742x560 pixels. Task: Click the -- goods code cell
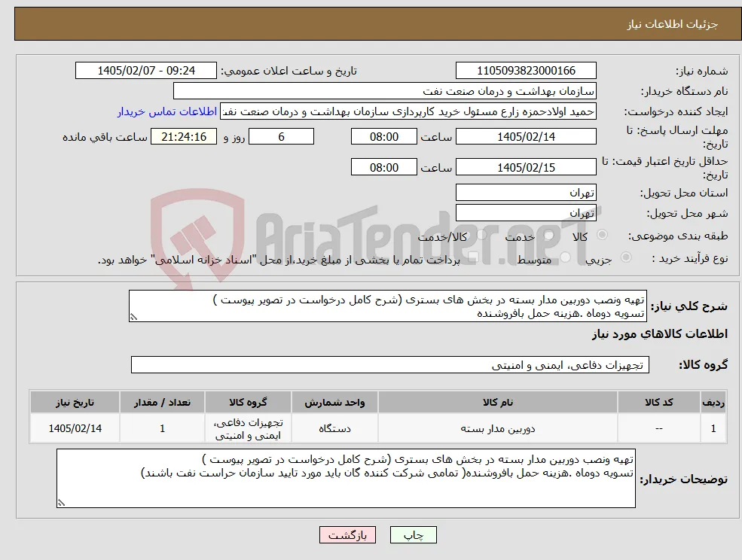click(658, 428)
